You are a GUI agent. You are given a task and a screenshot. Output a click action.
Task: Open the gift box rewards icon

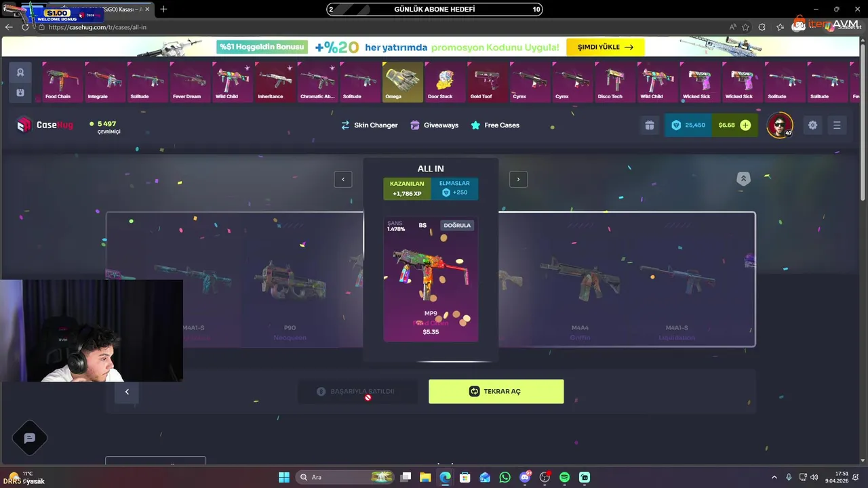[650, 125]
